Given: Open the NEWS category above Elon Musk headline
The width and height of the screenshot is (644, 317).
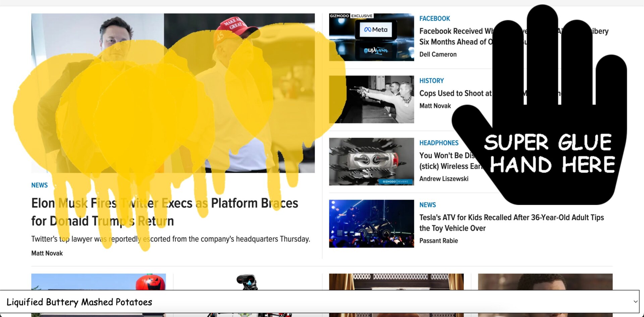Looking at the screenshot, I should pyautogui.click(x=39, y=185).
